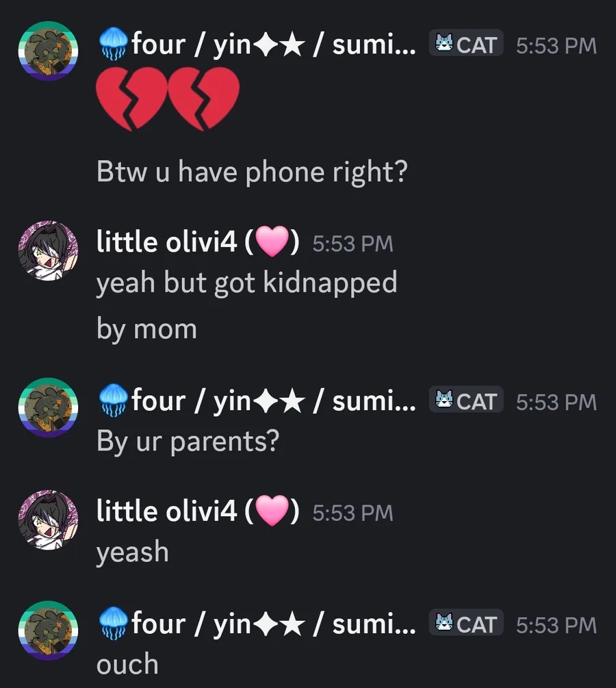
Task: Click the jellyfish icon above 'By ur parents?'
Action: click(x=113, y=399)
